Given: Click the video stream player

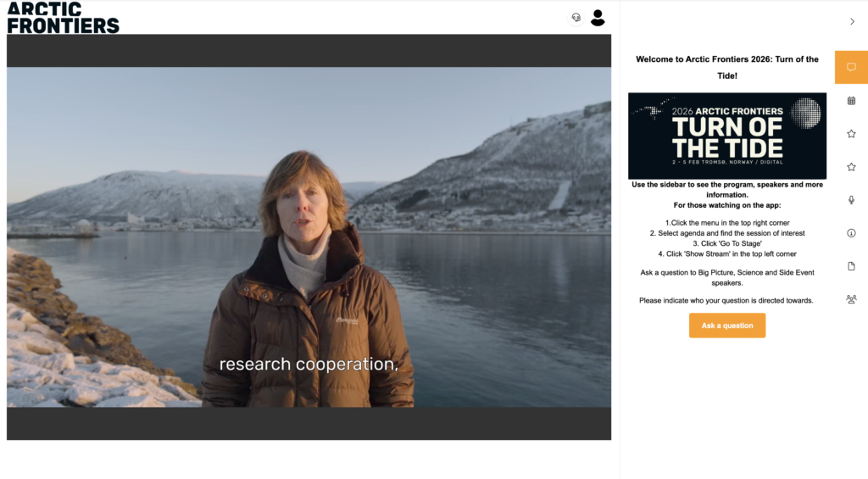Looking at the screenshot, I should tap(309, 237).
